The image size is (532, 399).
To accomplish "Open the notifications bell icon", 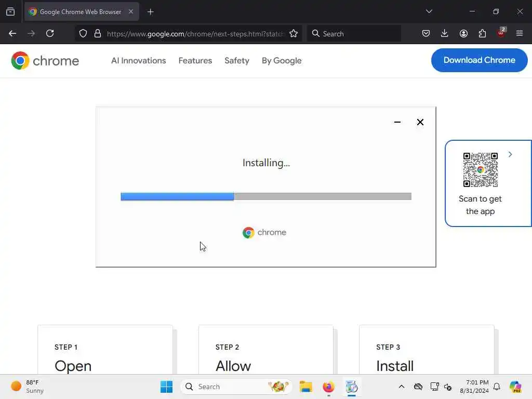I will point(497,387).
